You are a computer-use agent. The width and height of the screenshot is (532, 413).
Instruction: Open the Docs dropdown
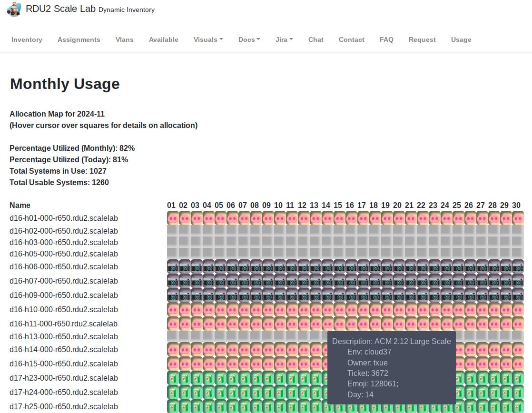(x=249, y=40)
